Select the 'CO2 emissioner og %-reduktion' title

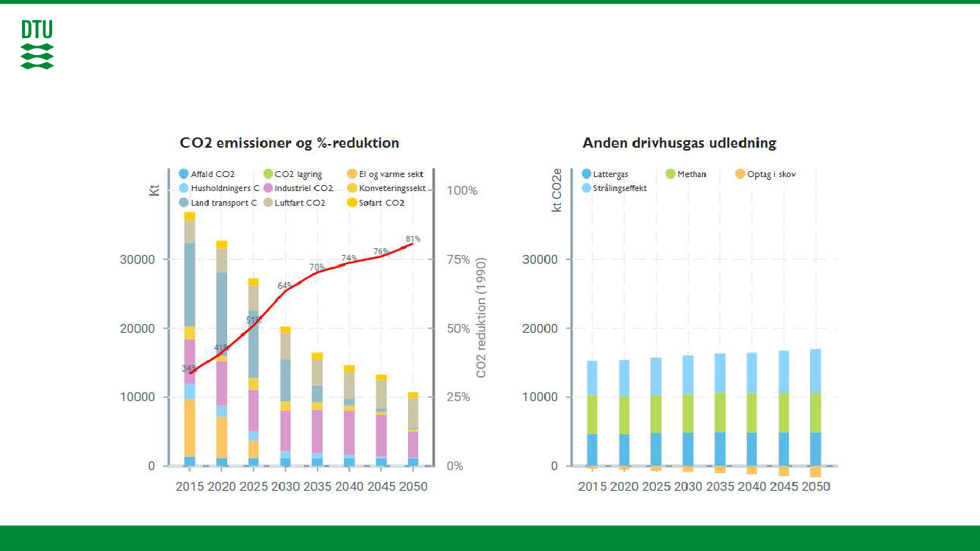[x=290, y=143]
